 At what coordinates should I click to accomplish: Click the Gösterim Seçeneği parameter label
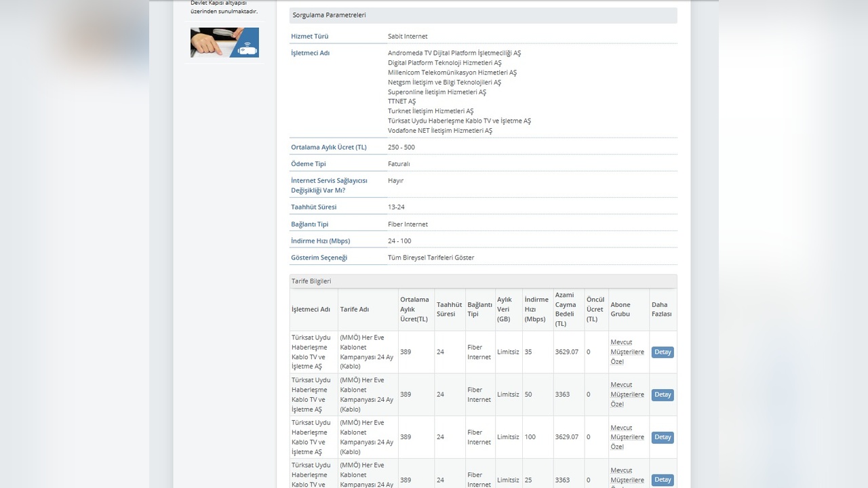tap(319, 258)
